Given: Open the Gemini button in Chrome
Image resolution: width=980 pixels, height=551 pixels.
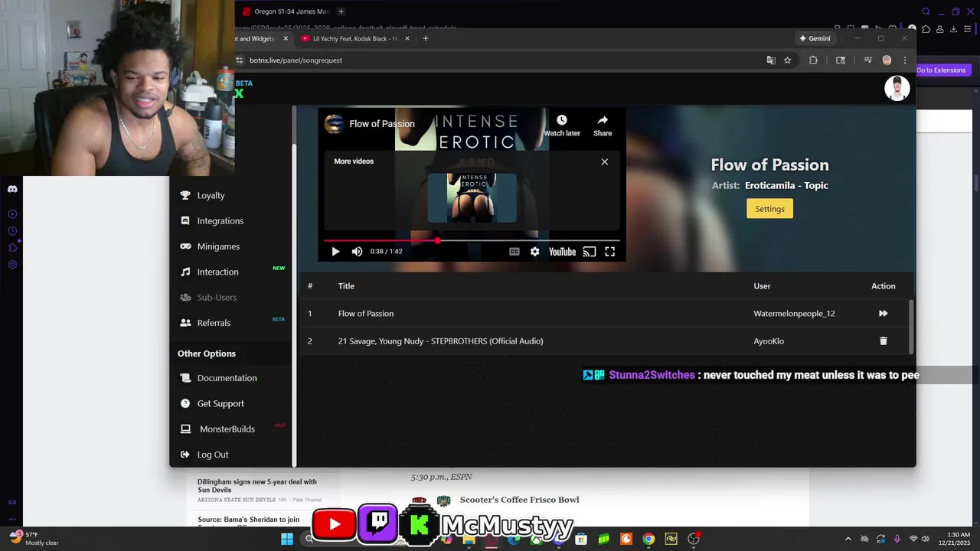Looking at the screenshot, I should pos(815,38).
